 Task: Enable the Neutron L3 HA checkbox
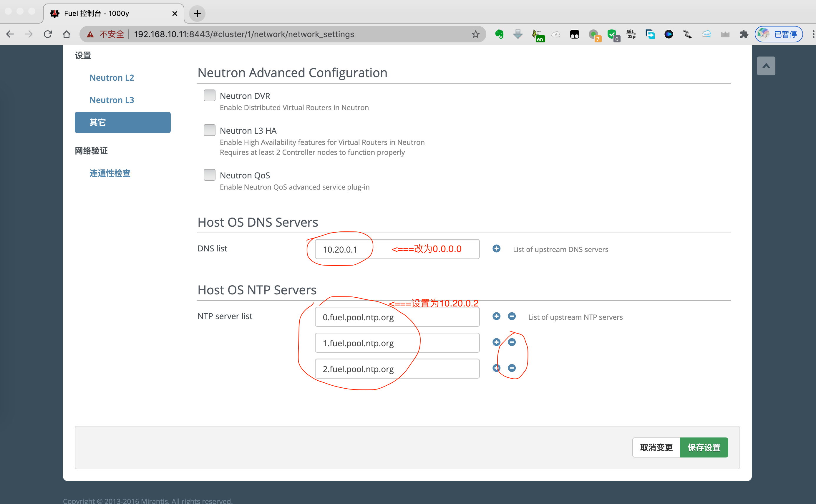tap(209, 130)
